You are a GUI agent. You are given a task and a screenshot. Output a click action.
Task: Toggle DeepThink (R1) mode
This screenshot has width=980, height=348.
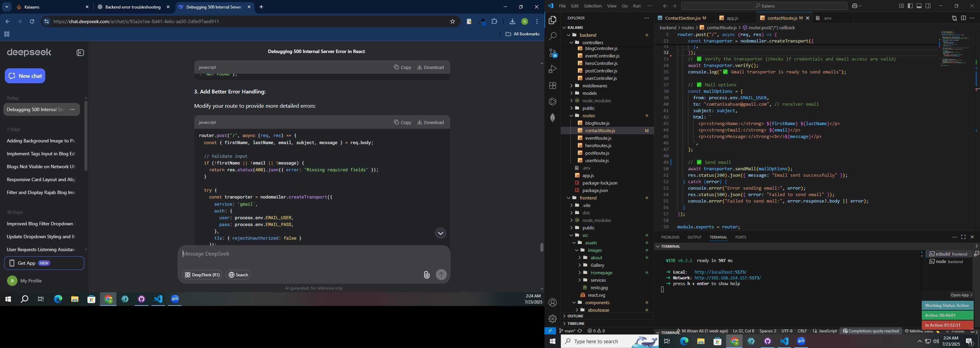[x=202, y=275]
